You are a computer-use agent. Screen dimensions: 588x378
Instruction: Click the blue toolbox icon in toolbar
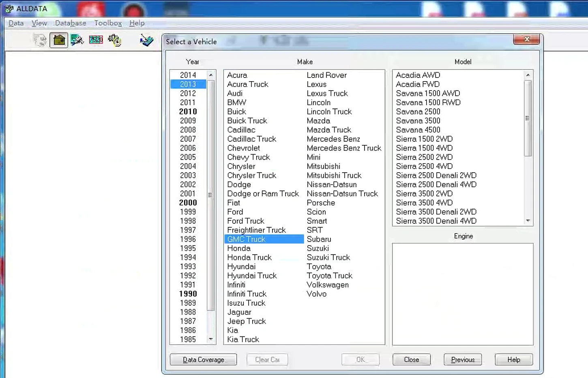click(x=146, y=40)
